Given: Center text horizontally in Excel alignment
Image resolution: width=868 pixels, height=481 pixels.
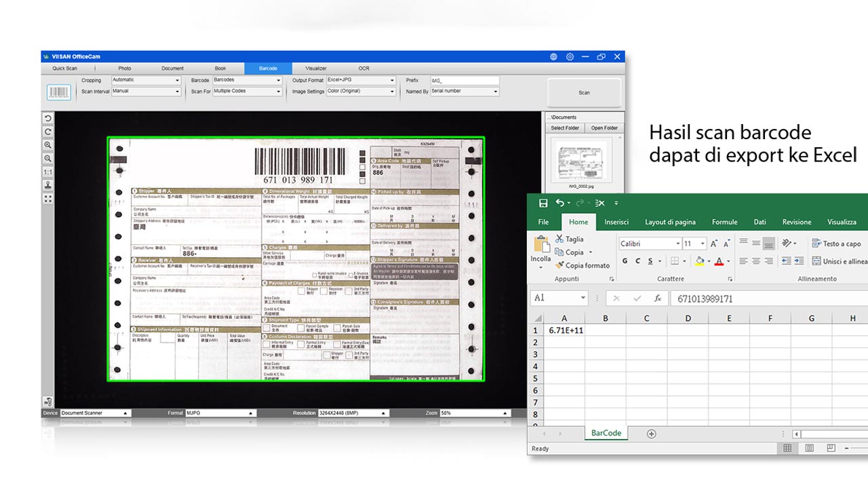Looking at the screenshot, I should [756, 261].
